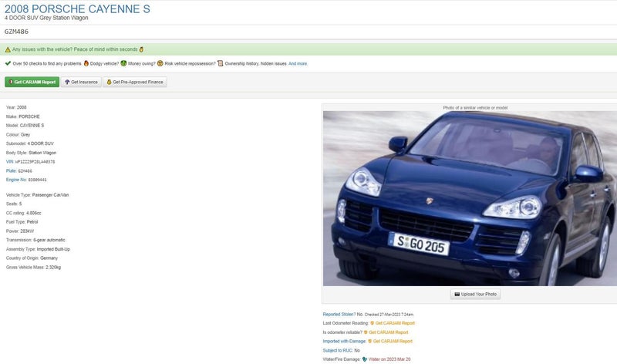Click the 'Fuel Type: Petrol' row

[x=22, y=222]
